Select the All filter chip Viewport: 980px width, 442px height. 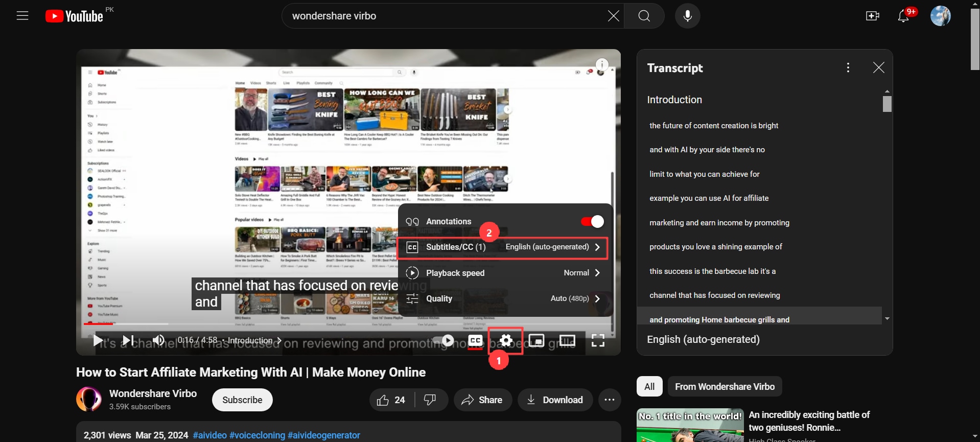(x=649, y=386)
